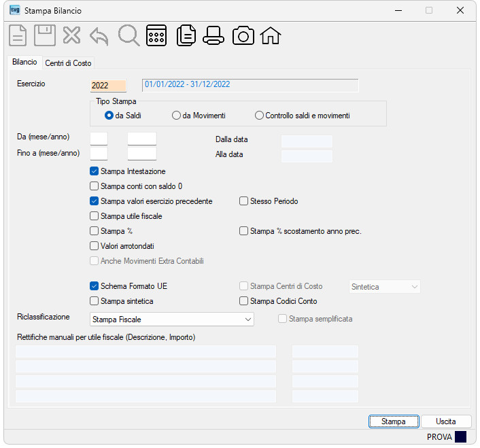Image resolution: width=480 pixels, height=448 pixels.
Task: Click the new document icon in toolbar
Action: click(18, 35)
